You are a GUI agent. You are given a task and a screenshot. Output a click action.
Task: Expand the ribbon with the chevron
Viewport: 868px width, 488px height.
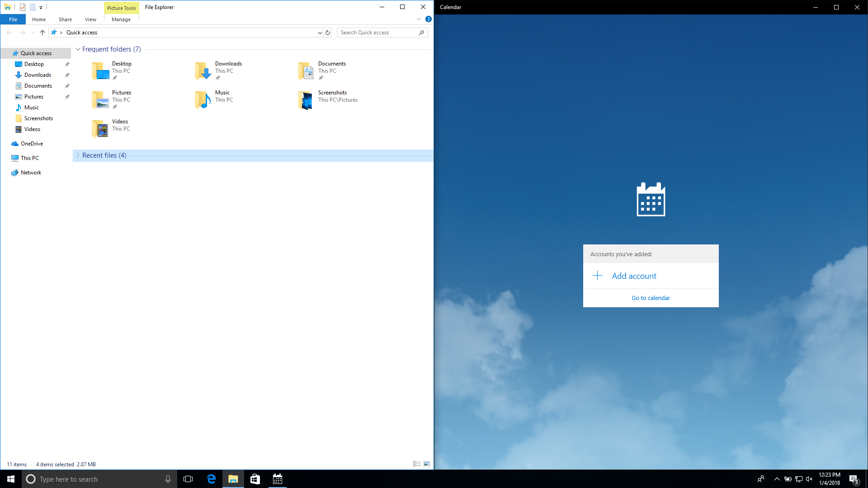[418, 19]
